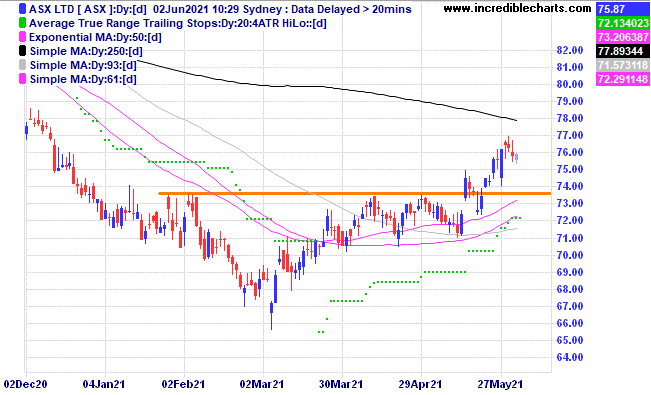Click the 67.00 price axis label
The width and height of the screenshot is (651, 395).
[x=570, y=307]
